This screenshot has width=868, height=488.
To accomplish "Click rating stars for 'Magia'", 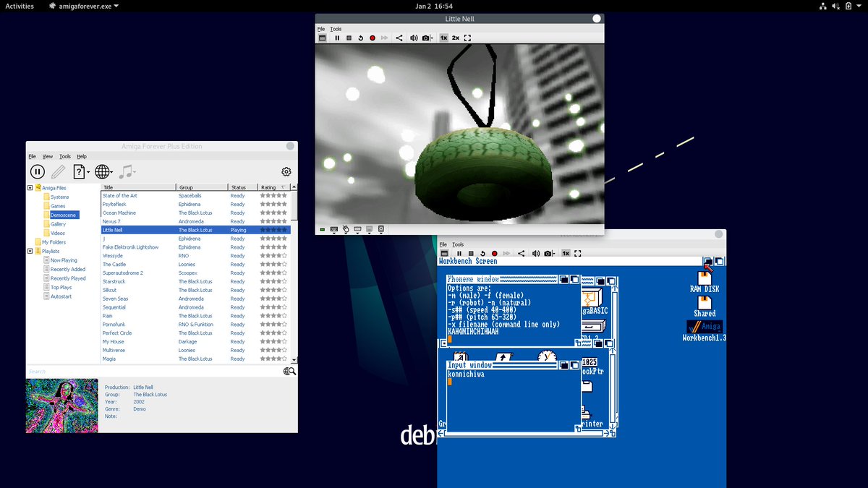I will 273,359.
